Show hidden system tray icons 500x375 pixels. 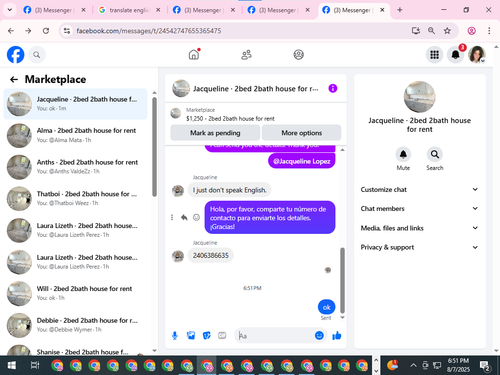click(413, 365)
